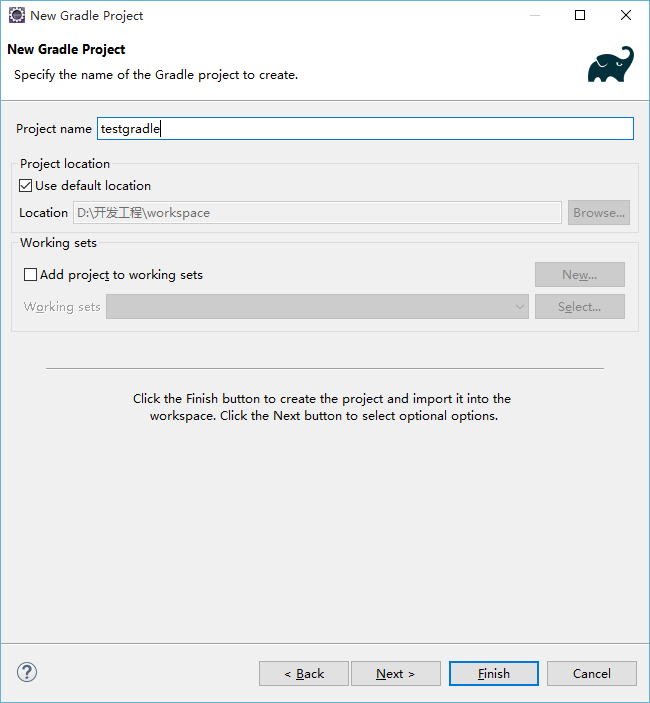Cancel the New Gradle Project dialog
The image size is (650, 703).
click(592, 673)
